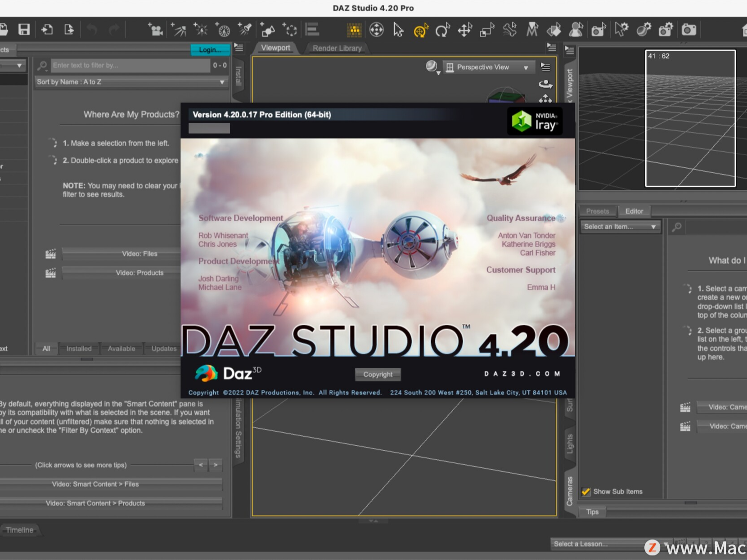
Task: Expand the Sort by Name dropdown
Action: tap(131, 82)
